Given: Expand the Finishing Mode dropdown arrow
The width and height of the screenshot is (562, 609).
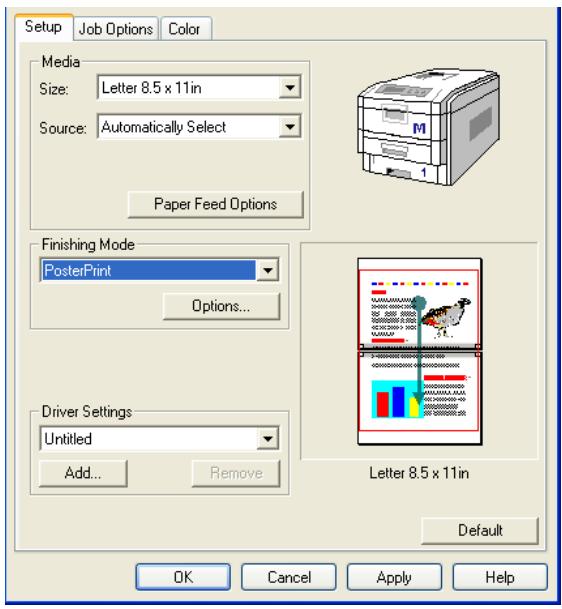Looking at the screenshot, I should (x=268, y=270).
